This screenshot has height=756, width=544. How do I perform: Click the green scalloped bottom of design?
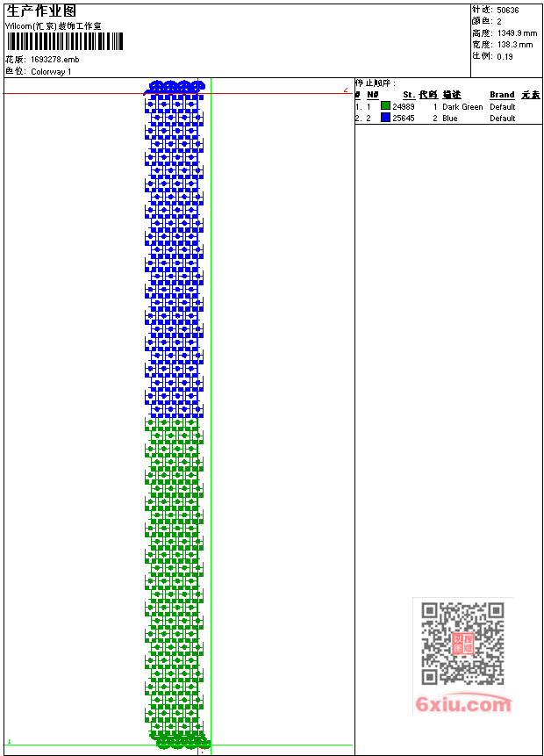pyautogui.click(x=181, y=740)
